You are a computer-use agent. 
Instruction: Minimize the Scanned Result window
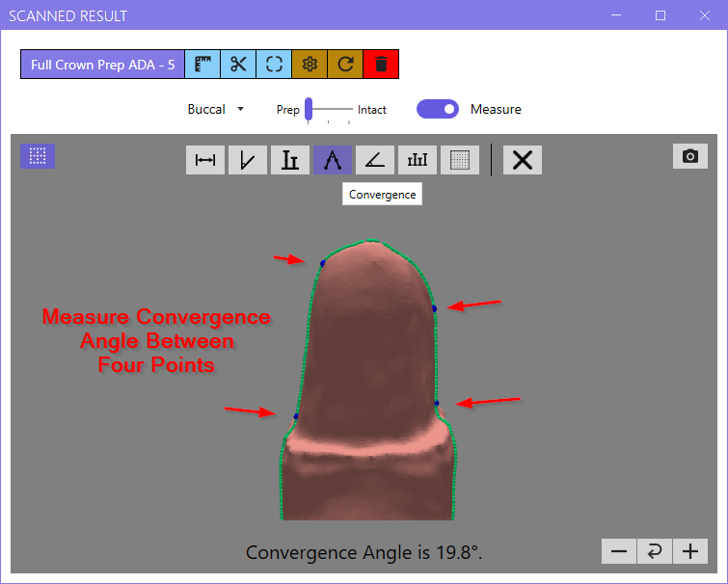[x=616, y=15]
